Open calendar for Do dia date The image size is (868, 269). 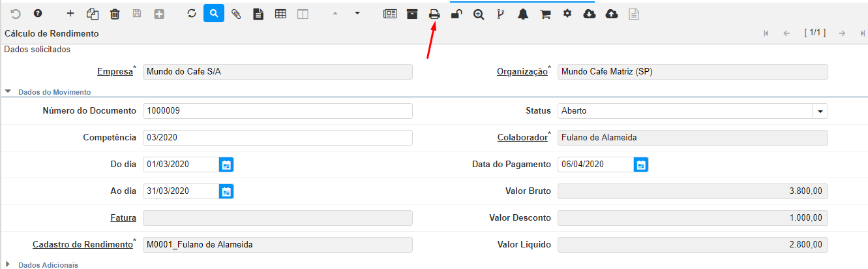pyautogui.click(x=226, y=165)
